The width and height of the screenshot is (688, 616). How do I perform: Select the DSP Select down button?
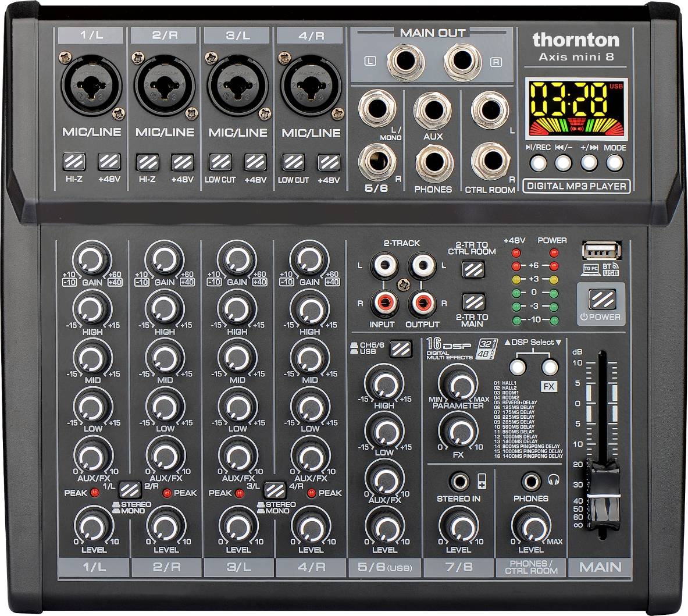[x=550, y=367]
